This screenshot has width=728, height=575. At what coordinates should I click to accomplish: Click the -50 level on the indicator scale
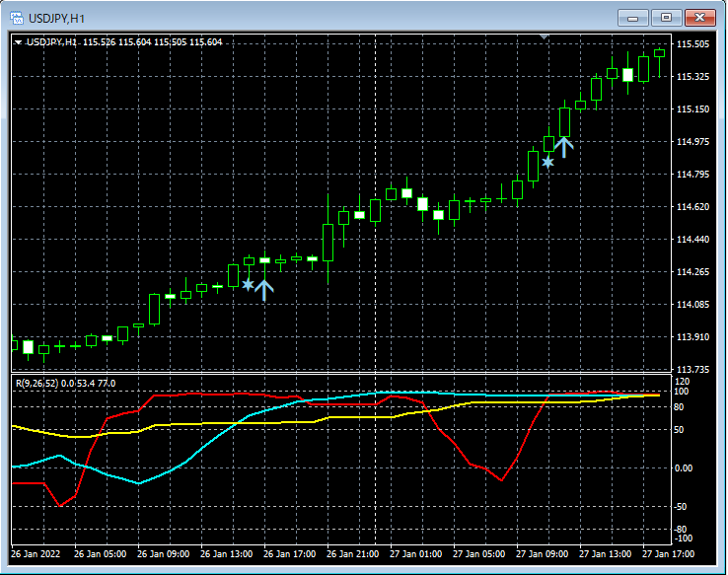(x=683, y=507)
